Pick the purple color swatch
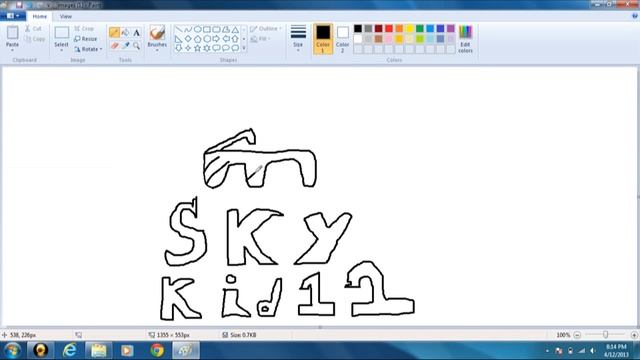 coord(451,29)
